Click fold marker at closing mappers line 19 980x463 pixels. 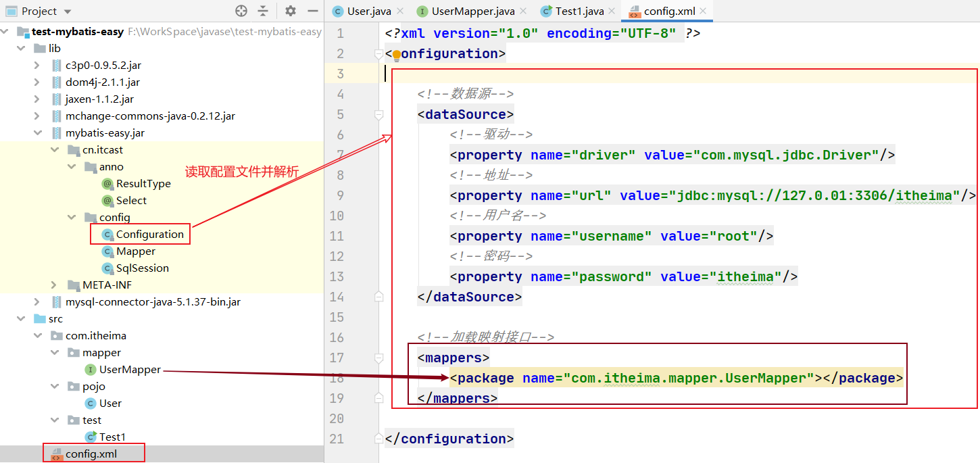[379, 398]
